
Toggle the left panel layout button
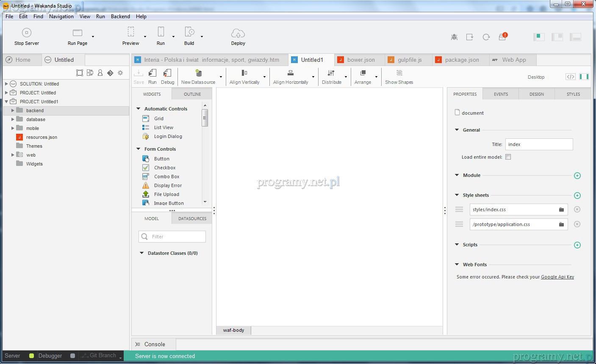pos(538,37)
